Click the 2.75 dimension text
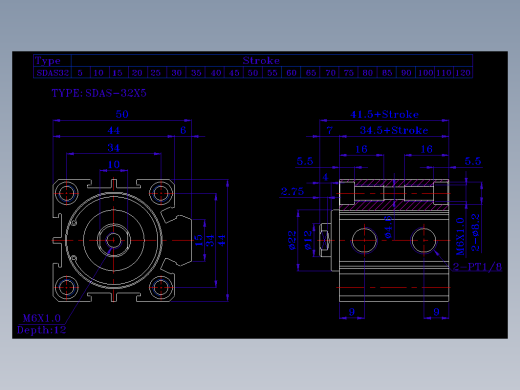This screenshot has height=390, width=520. (292, 191)
